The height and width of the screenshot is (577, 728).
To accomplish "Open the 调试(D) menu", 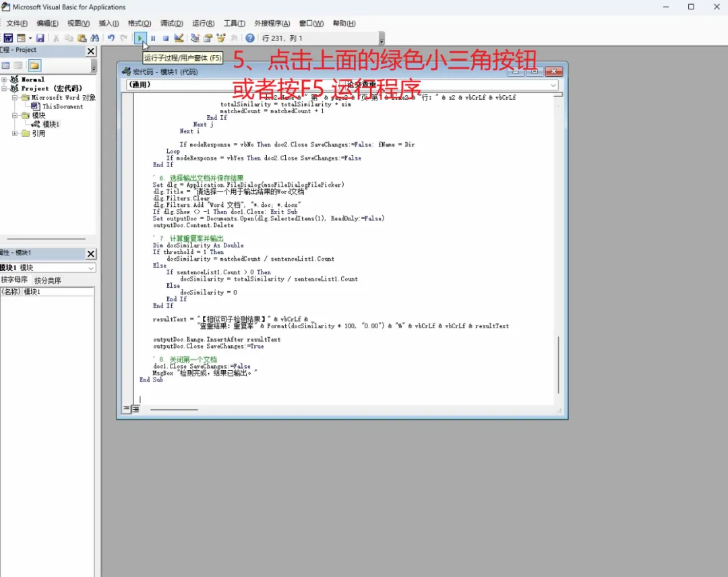I will (171, 23).
